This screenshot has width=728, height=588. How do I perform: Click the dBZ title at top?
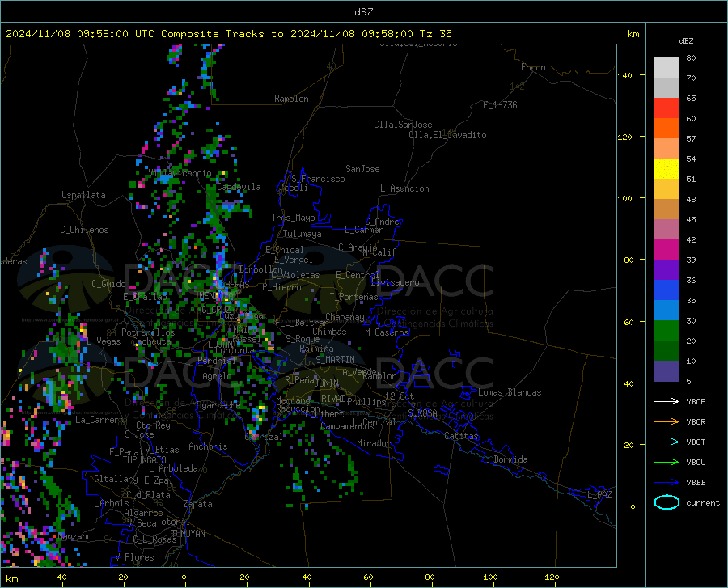point(363,12)
